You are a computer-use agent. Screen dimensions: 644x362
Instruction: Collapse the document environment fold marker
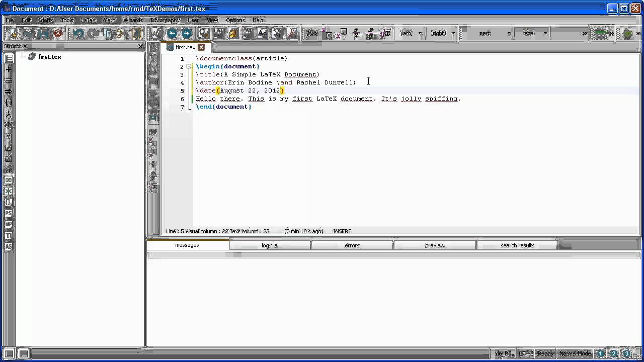tap(189, 66)
